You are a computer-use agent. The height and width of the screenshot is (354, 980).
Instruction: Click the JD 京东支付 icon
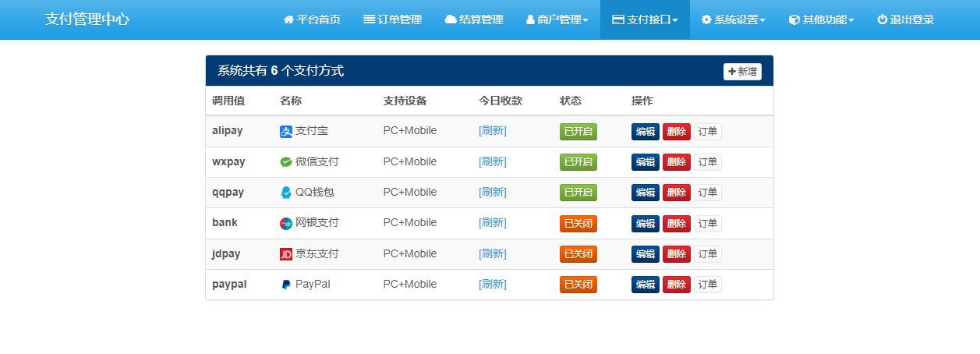(x=286, y=254)
